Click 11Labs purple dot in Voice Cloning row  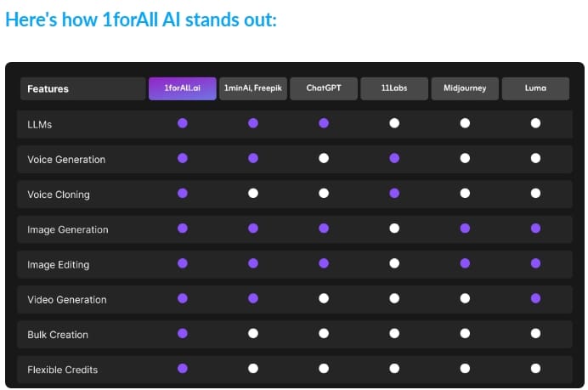click(394, 194)
